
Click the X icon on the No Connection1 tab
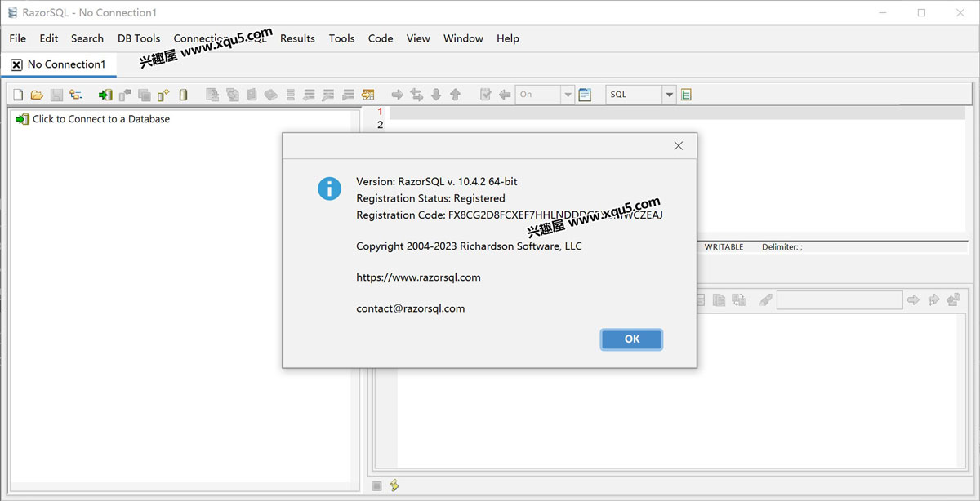16,64
